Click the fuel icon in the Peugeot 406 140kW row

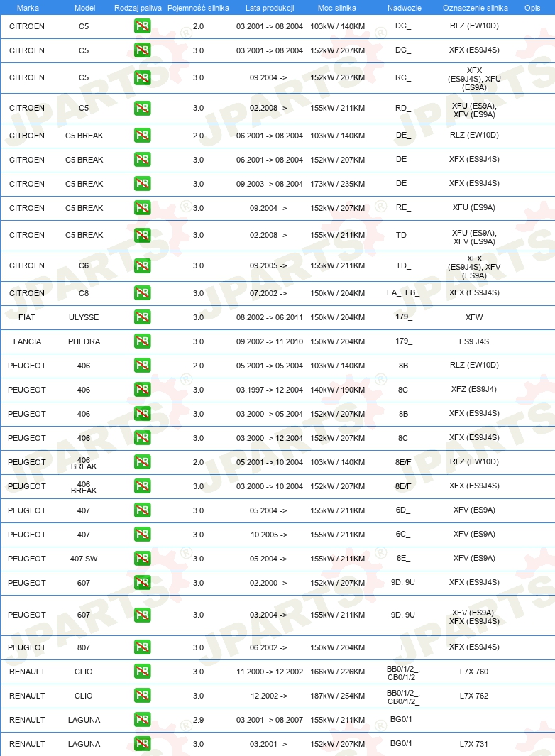(x=142, y=390)
